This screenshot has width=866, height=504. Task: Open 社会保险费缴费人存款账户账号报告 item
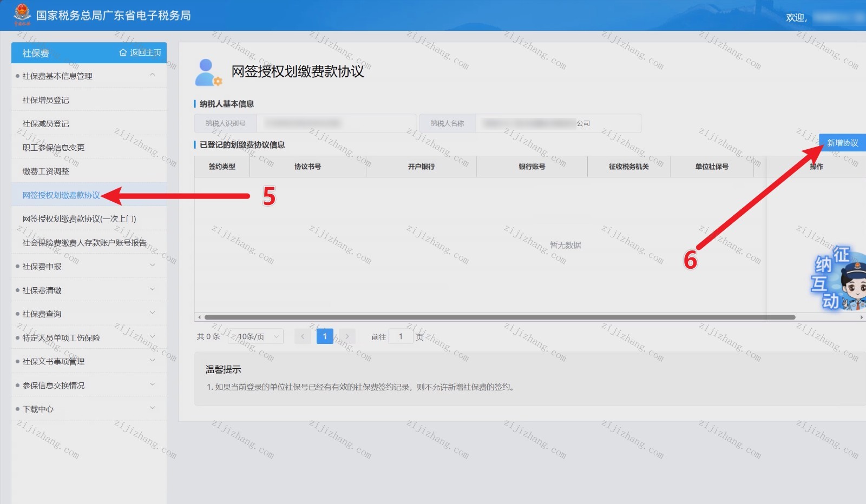pyautogui.click(x=89, y=242)
